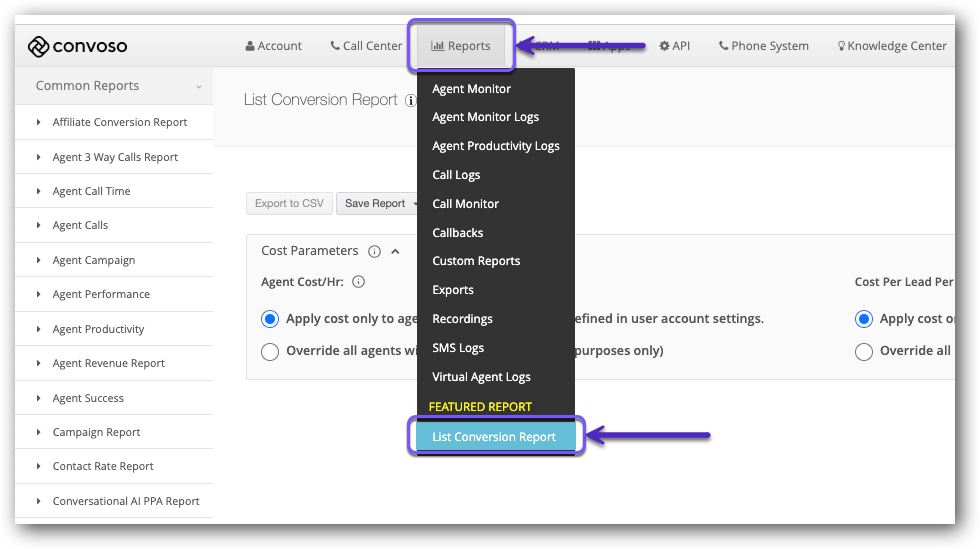Open the Call Center menu
This screenshot has height=549, width=980.
[x=366, y=46]
